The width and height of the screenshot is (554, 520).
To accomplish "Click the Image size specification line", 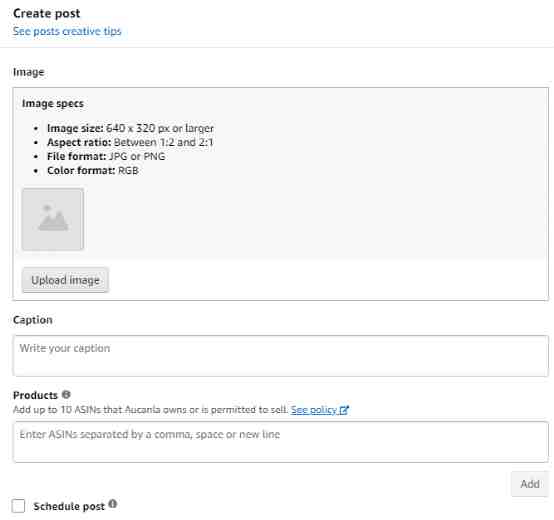I will [x=130, y=128].
